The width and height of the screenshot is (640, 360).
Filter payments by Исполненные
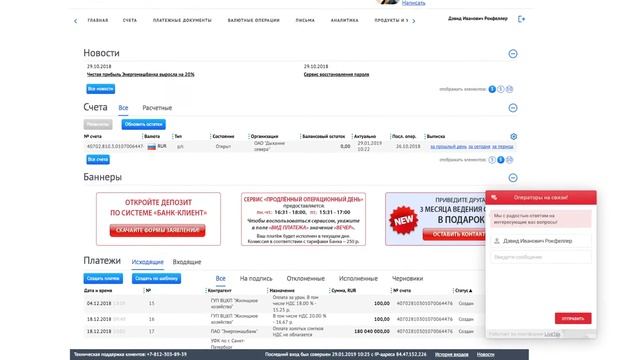tap(358, 278)
